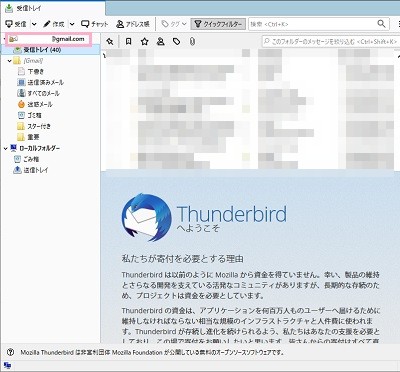The width and height of the screenshot is (400, 372).
Task: Toggle the starred quick filter
Action: click(144, 42)
